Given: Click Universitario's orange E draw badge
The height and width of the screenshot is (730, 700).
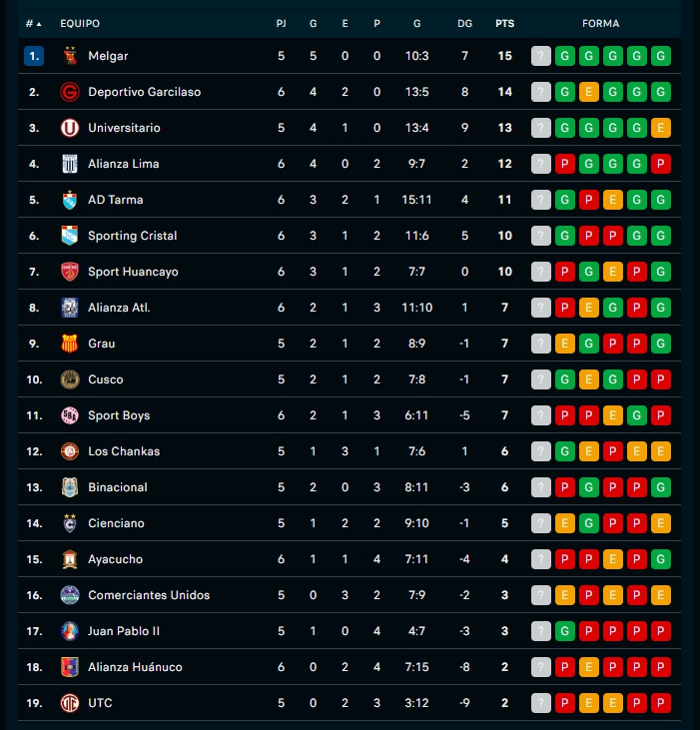Looking at the screenshot, I should coord(660,128).
